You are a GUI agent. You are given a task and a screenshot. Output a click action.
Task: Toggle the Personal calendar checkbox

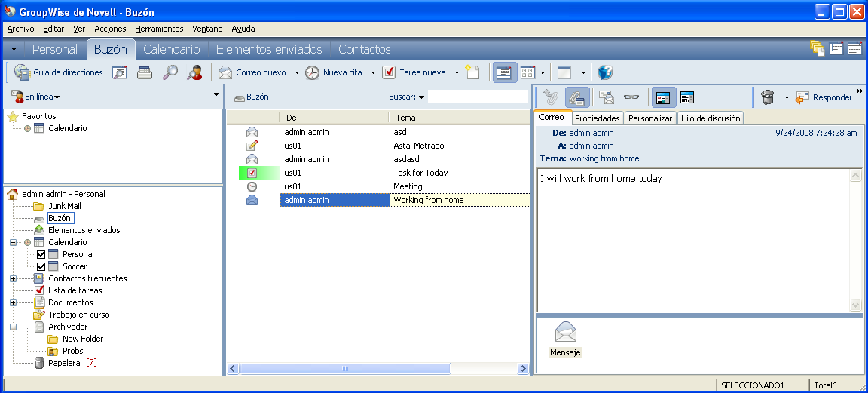41,254
